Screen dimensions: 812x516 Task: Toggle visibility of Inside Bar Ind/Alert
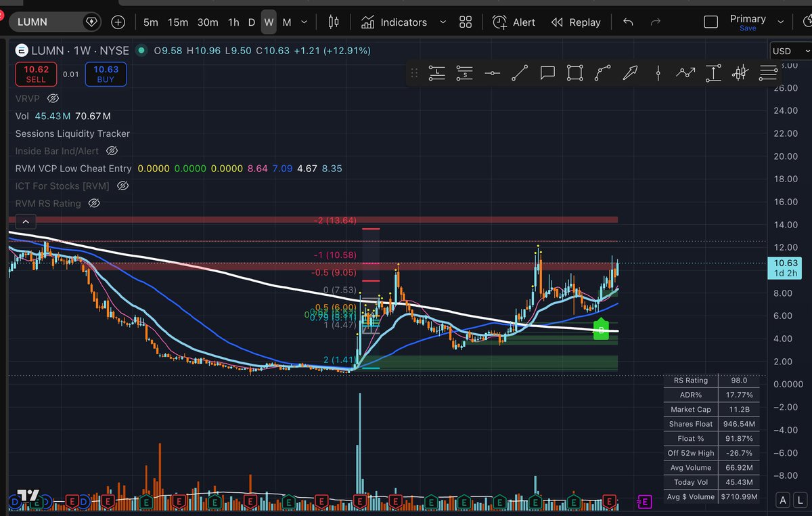(x=112, y=151)
